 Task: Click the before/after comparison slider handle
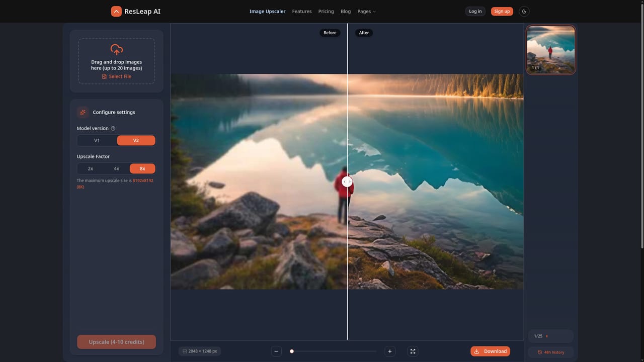[x=347, y=182]
